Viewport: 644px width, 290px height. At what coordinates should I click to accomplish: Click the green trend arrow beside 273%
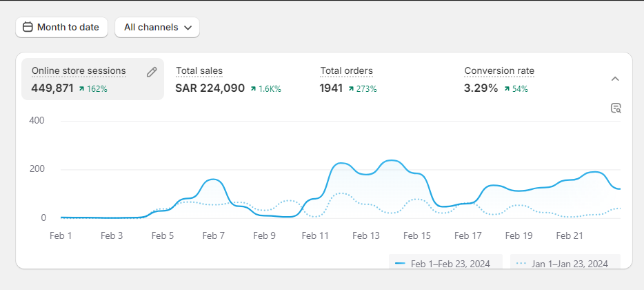(x=351, y=89)
